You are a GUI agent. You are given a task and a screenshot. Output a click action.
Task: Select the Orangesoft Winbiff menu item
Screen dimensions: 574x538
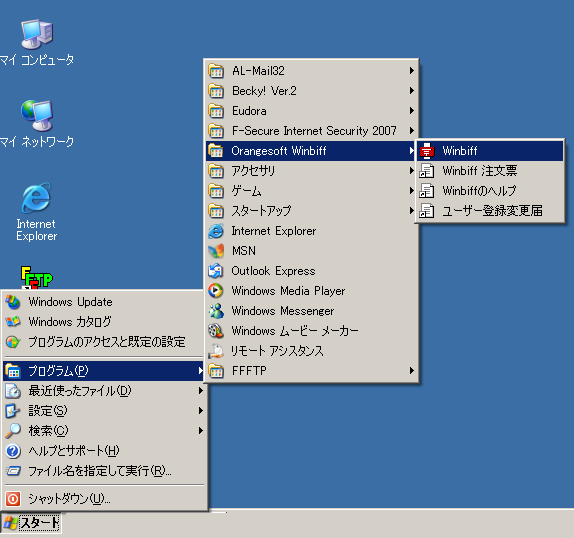[x=311, y=151]
